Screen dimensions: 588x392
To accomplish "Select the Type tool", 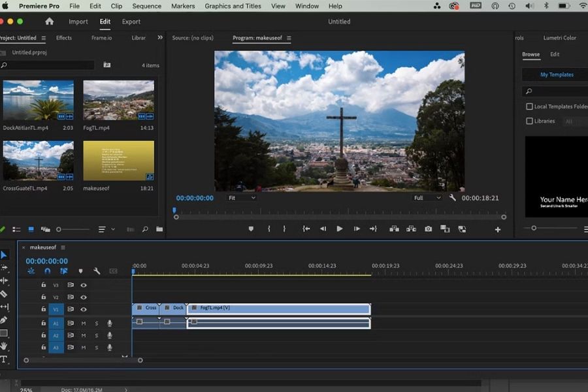I will click(4, 359).
